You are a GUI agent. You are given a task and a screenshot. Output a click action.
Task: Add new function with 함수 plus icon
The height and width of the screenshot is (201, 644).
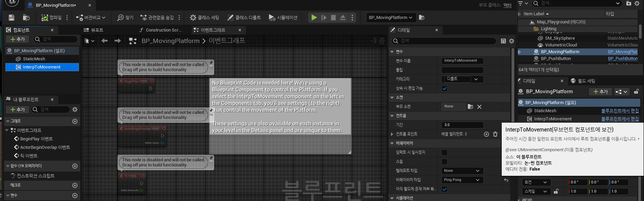(75, 166)
